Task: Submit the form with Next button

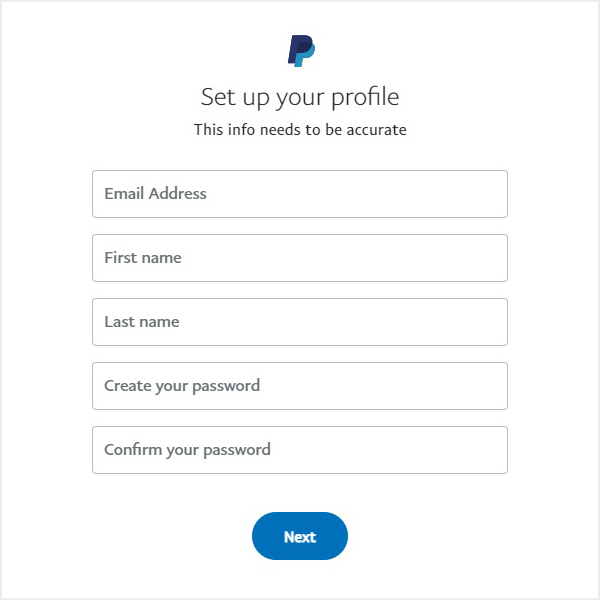Action: click(x=300, y=536)
